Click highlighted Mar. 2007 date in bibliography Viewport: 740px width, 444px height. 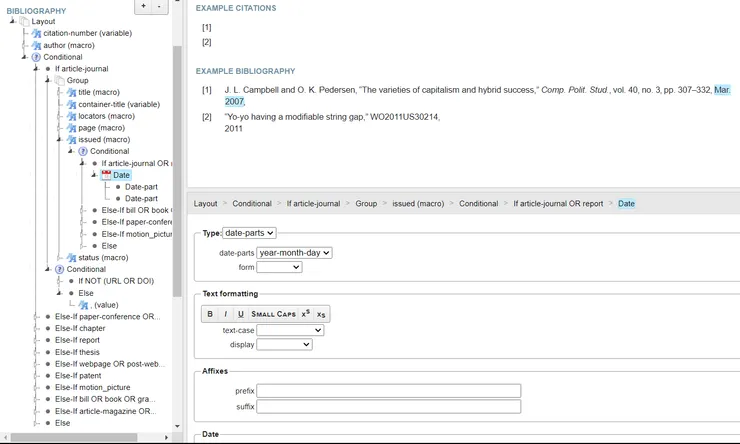coord(722,90)
